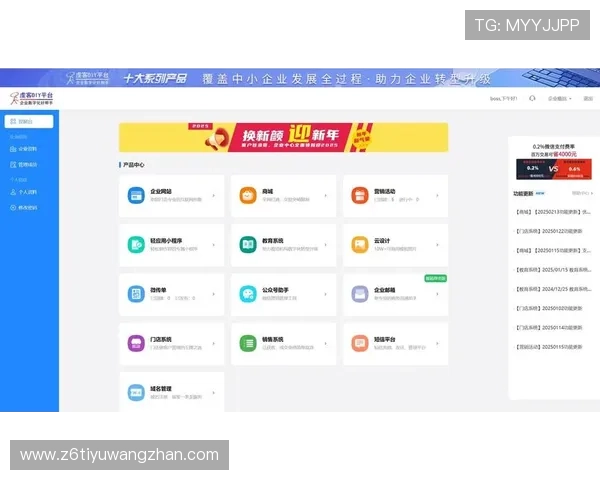Expand the 公众号助手 card chevron

click(x=326, y=294)
